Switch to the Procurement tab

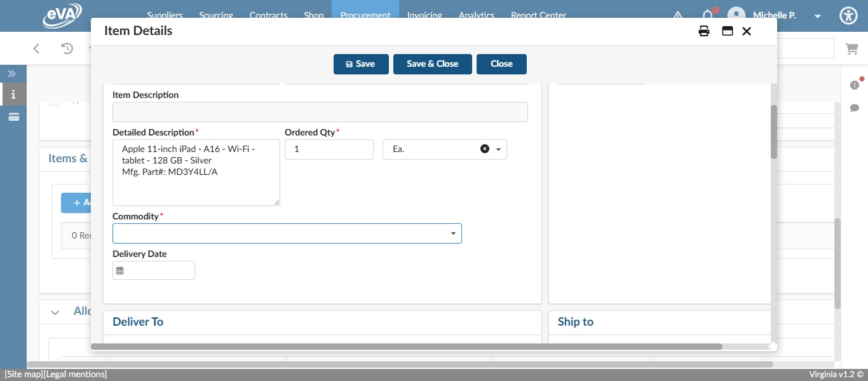click(365, 15)
